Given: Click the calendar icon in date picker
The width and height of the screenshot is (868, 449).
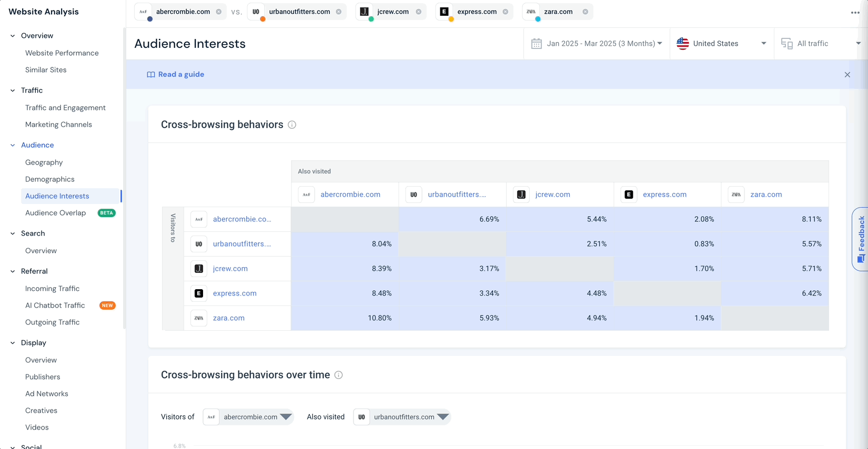Looking at the screenshot, I should point(537,44).
